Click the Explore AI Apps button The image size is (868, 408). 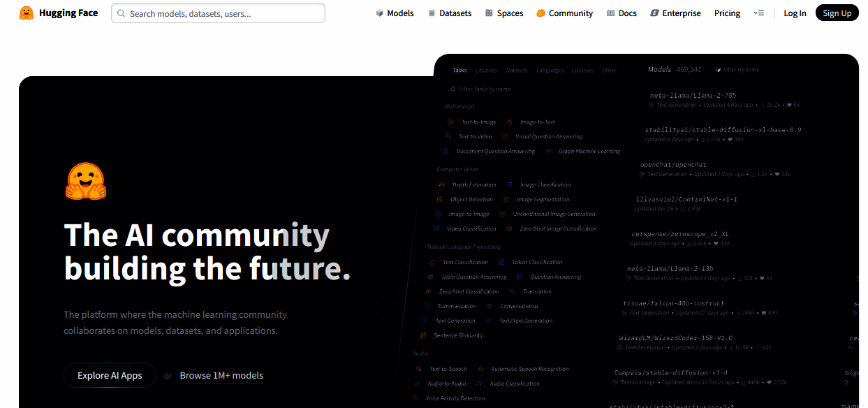(110, 375)
